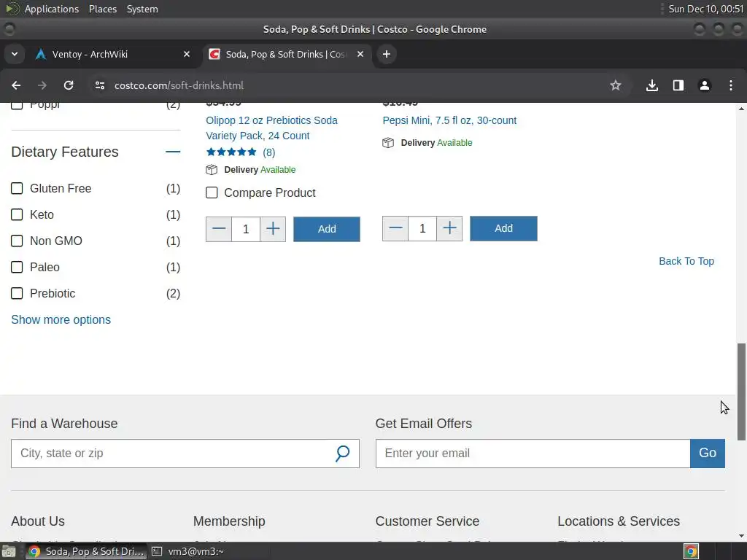This screenshot has height=560, width=747.
Task: Click the show desktop icon in taskbar
Action: coord(9,551)
